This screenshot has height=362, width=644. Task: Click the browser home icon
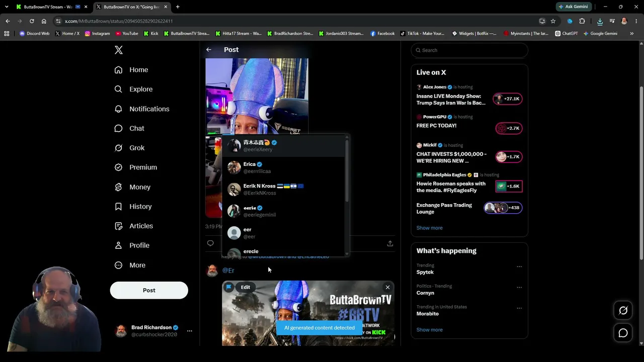click(44, 21)
